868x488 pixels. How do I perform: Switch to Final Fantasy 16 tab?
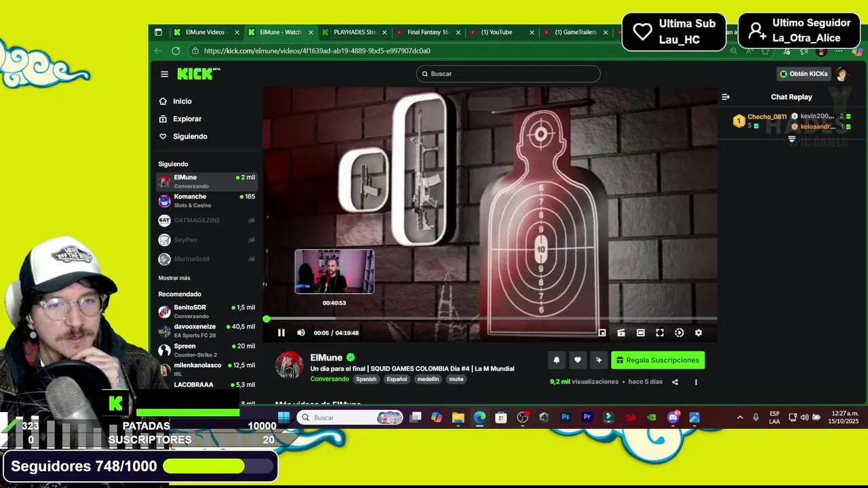click(x=428, y=32)
